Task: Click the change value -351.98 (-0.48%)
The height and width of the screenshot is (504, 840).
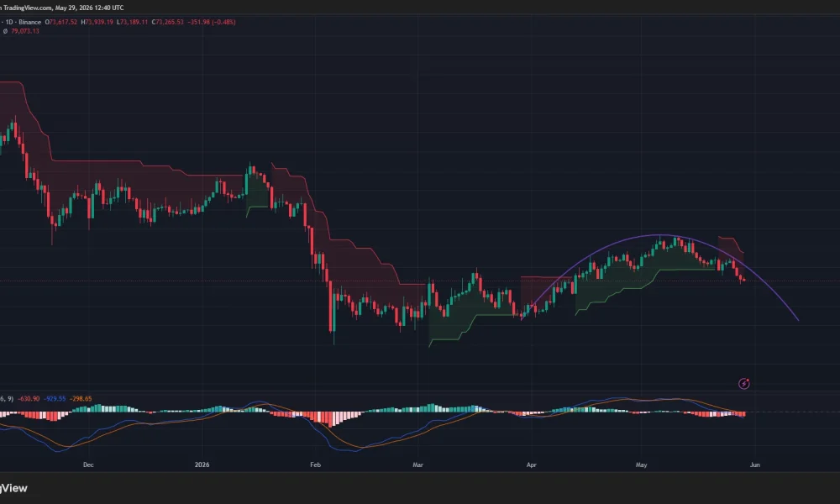Action: (x=212, y=22)
